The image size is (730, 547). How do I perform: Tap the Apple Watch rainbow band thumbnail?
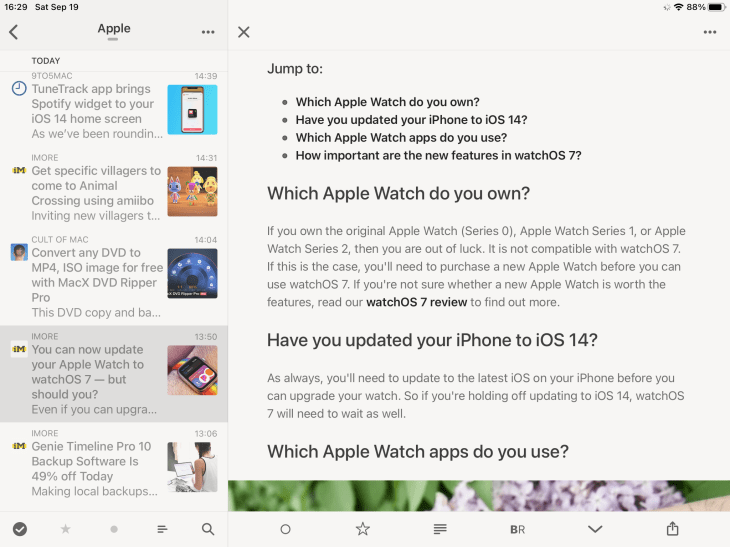pos(192,370)
